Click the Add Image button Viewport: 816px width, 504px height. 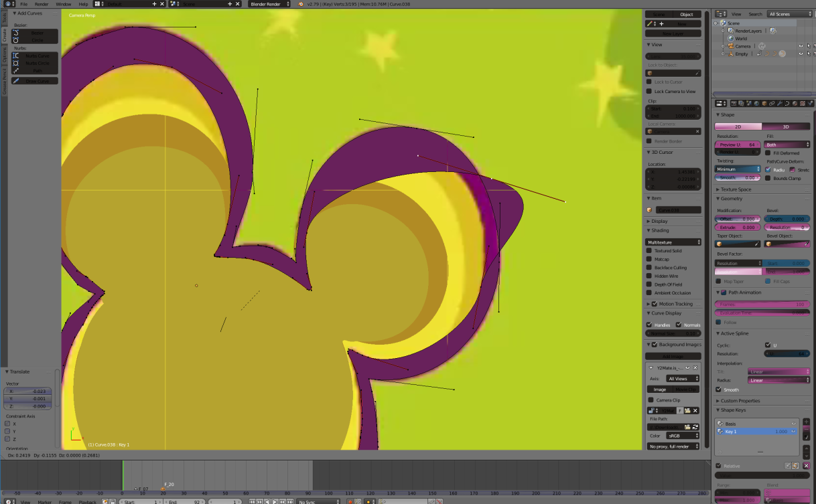(673, 356)
